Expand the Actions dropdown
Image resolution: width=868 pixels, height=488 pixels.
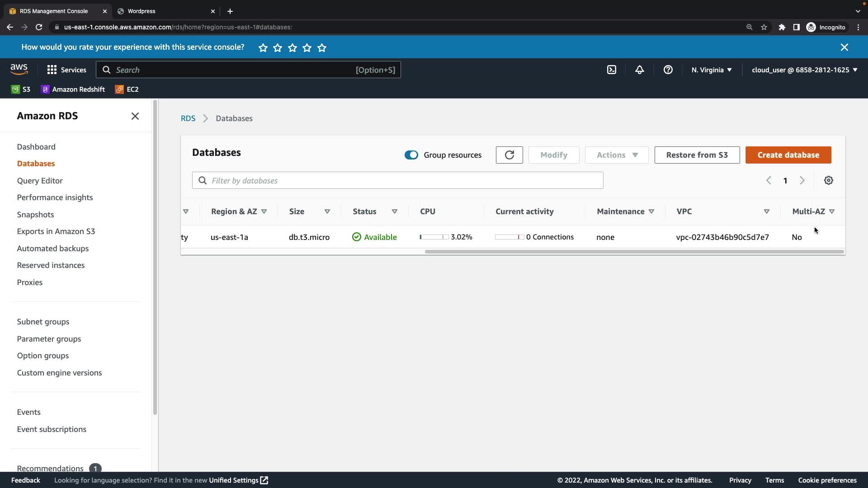coord(616,155)
